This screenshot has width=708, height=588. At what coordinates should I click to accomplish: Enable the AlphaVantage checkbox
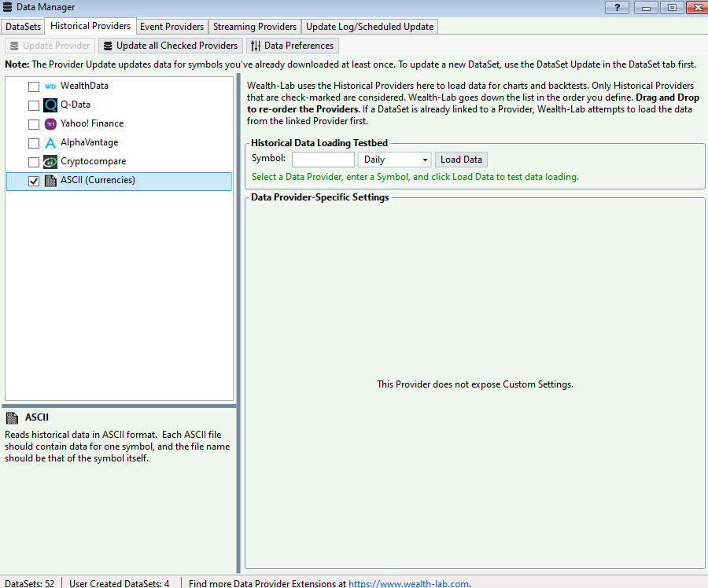[34, 143]
